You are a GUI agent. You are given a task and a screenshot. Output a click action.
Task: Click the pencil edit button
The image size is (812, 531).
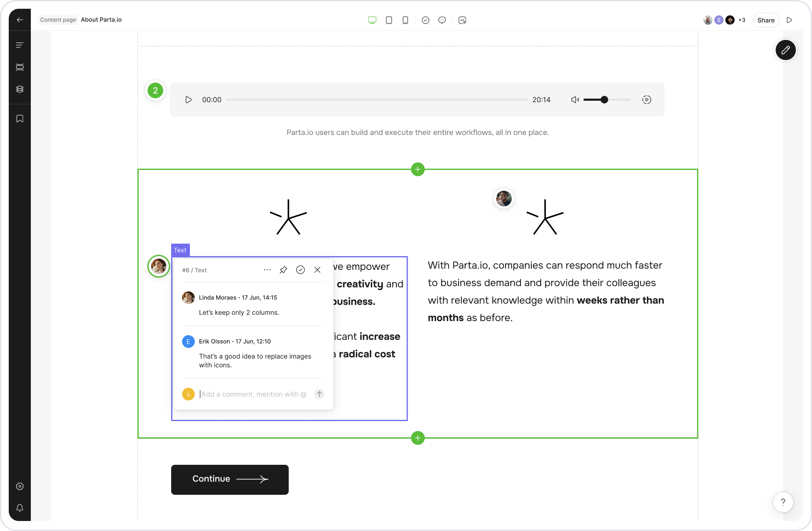coord(785,50)
